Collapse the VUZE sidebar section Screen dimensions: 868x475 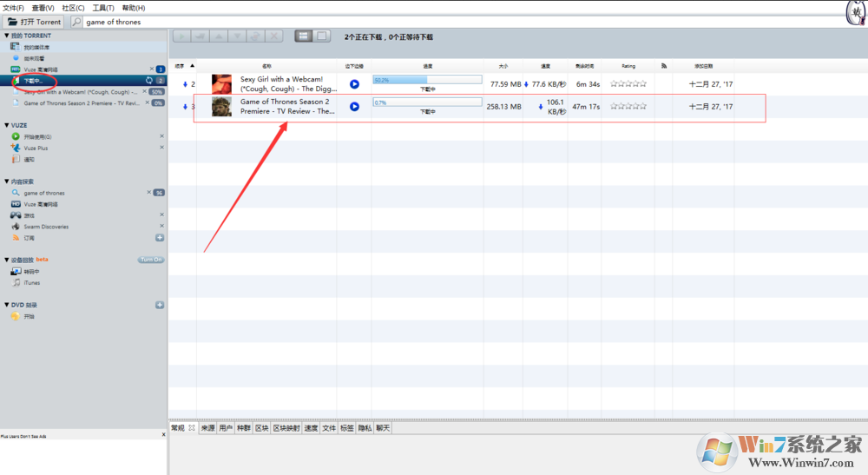7,125
